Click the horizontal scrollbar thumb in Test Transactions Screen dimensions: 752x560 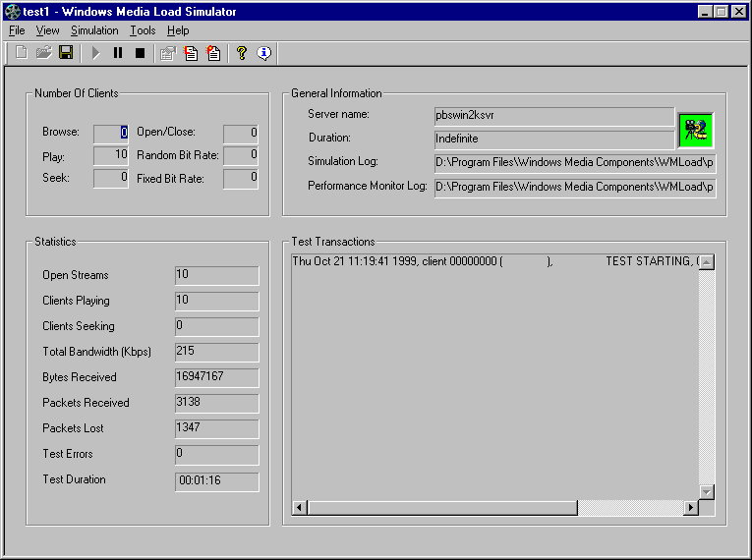point(442,508)
